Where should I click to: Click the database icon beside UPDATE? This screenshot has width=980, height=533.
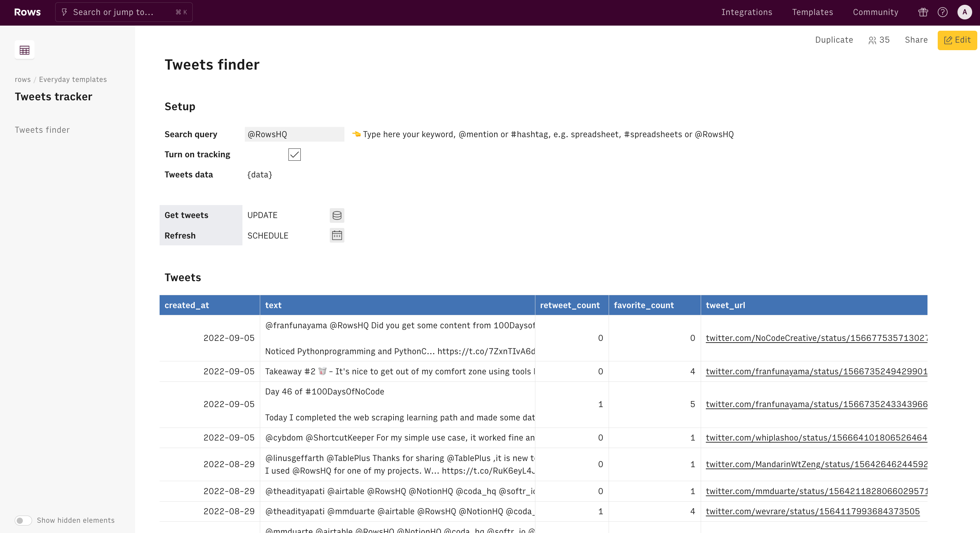click(337, 215)
